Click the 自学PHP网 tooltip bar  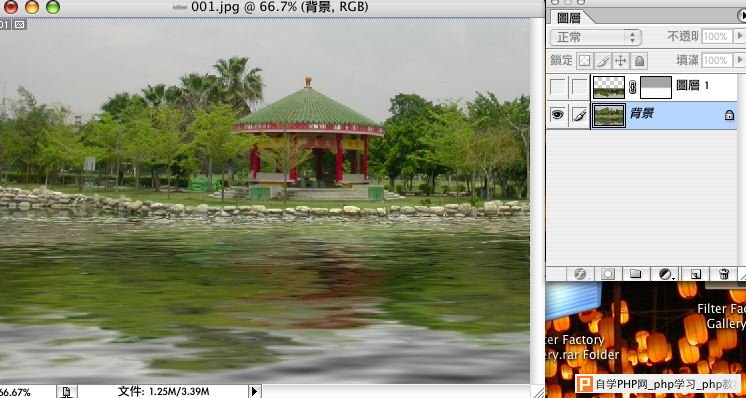coord(658,383)
